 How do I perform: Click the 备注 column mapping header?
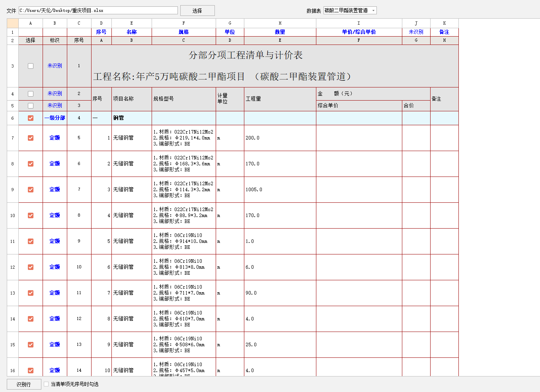point(444,32)
